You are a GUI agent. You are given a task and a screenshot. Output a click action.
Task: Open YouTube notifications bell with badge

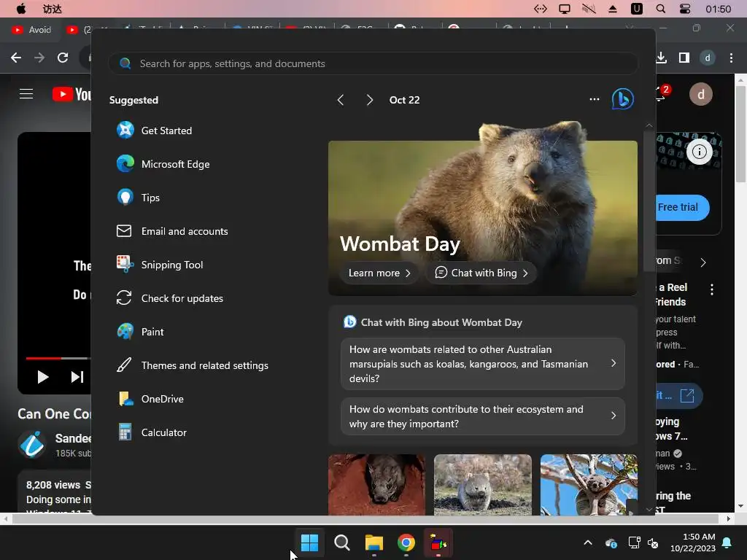(x=662, y=94)
